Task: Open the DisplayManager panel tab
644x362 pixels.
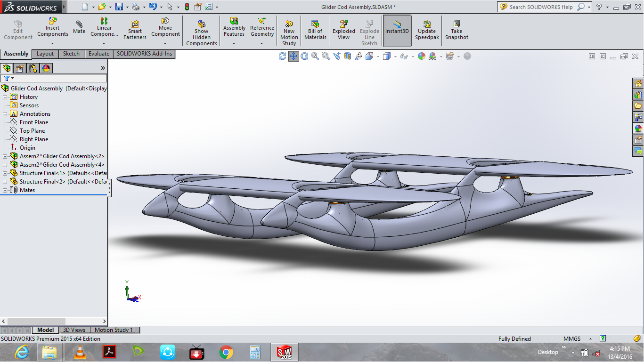Action: [46, 68]
